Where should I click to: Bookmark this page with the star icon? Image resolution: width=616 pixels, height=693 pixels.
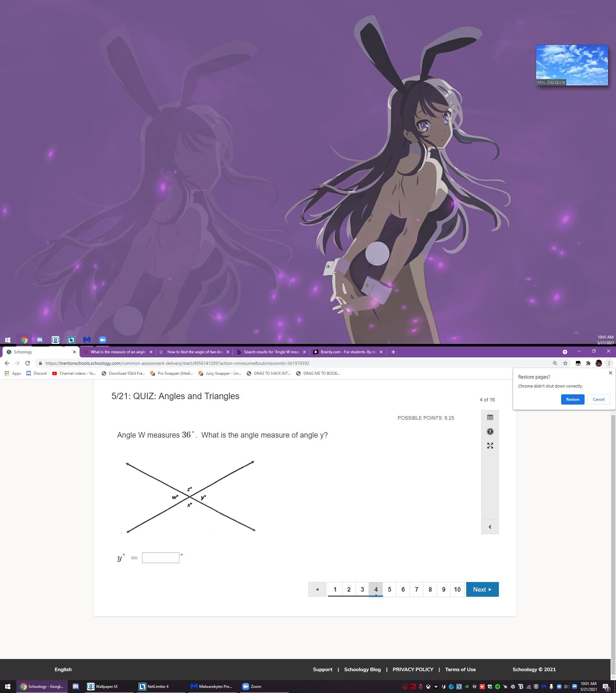coord(565,363)
